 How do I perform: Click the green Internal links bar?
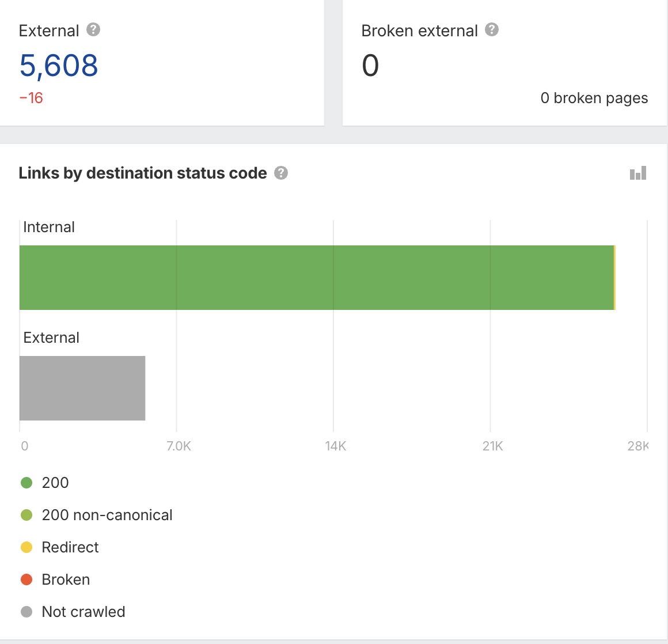point(317,278)
